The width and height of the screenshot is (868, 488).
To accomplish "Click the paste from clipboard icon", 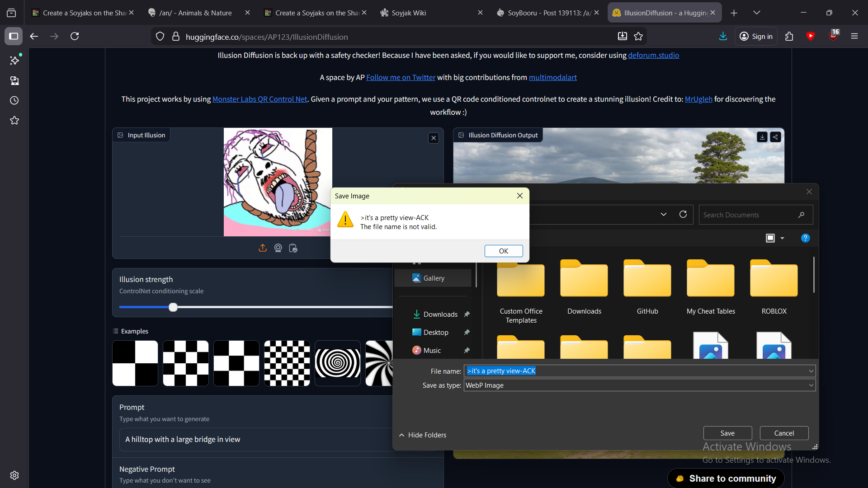I will tap(293, 248).
